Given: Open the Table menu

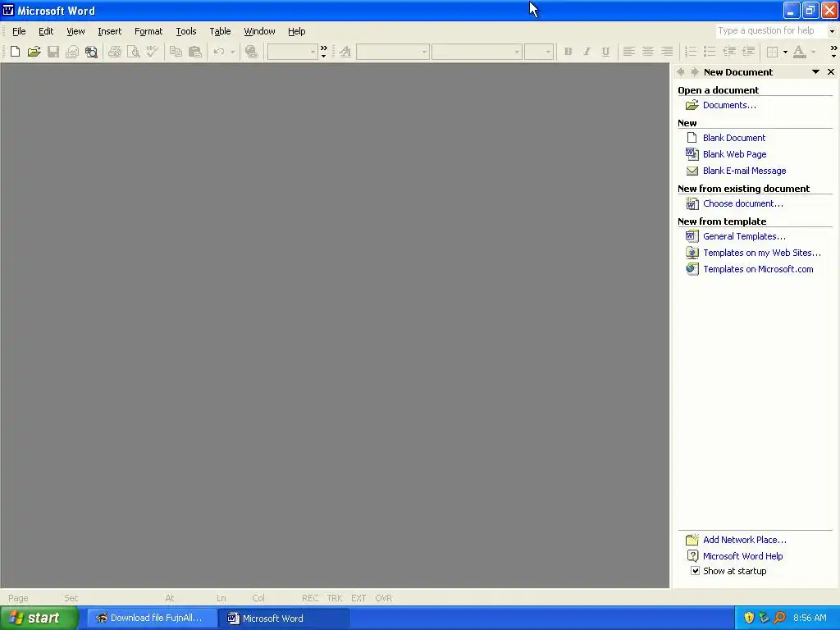Looking at the screenshot, I should 220,32.
